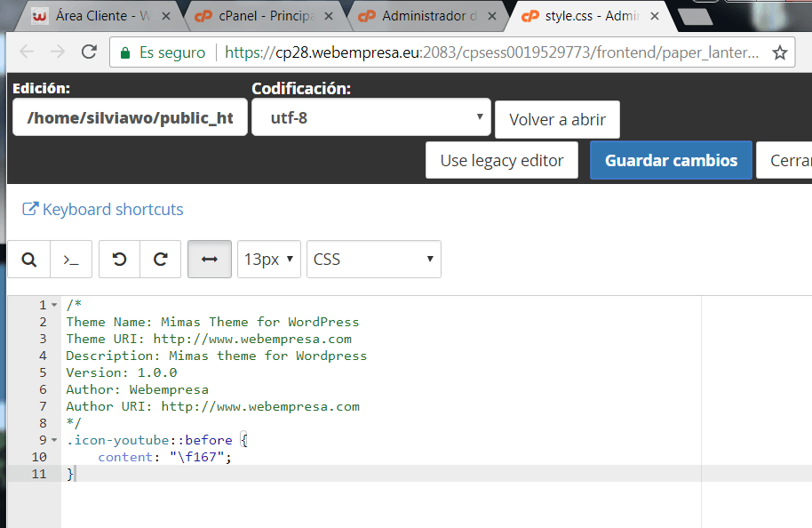The width and height of the screenshot is (812, 528).
Task: Open the editor search tool
Action: coord(29,259)
